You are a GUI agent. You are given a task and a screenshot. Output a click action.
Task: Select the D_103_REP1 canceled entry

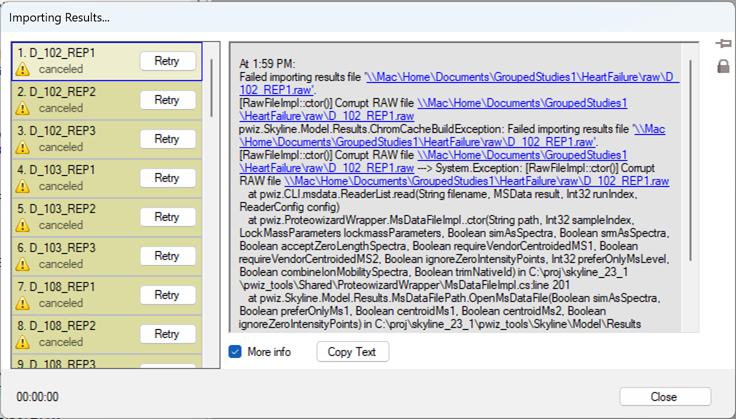point(70,178)
